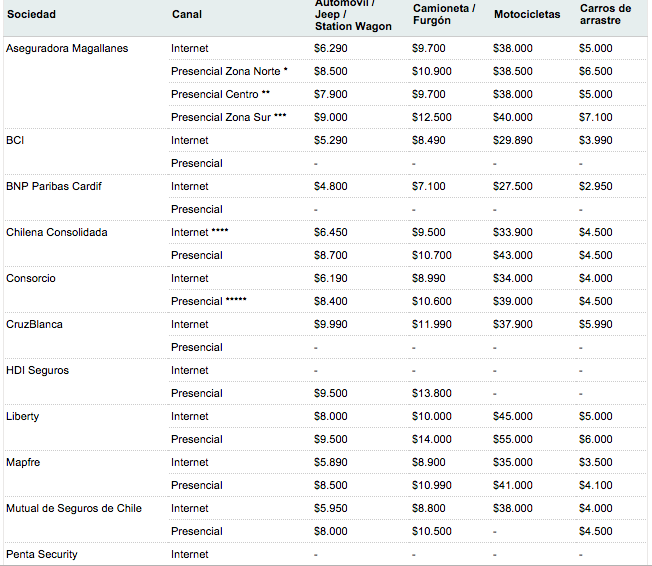Click BNP Paribas Cardif's $4.800 price
The width and height of the screenshot is (652, 566).
click(331, 186)
